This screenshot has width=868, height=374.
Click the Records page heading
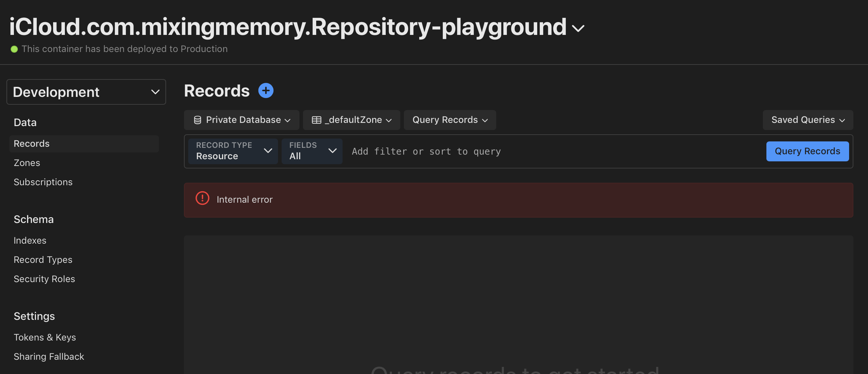pyautogui.click(x=217, y=91)
